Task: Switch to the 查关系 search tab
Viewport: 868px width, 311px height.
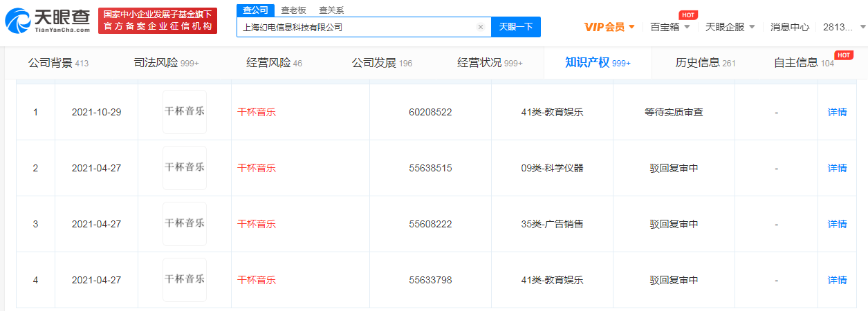Action: coord(331,10)
